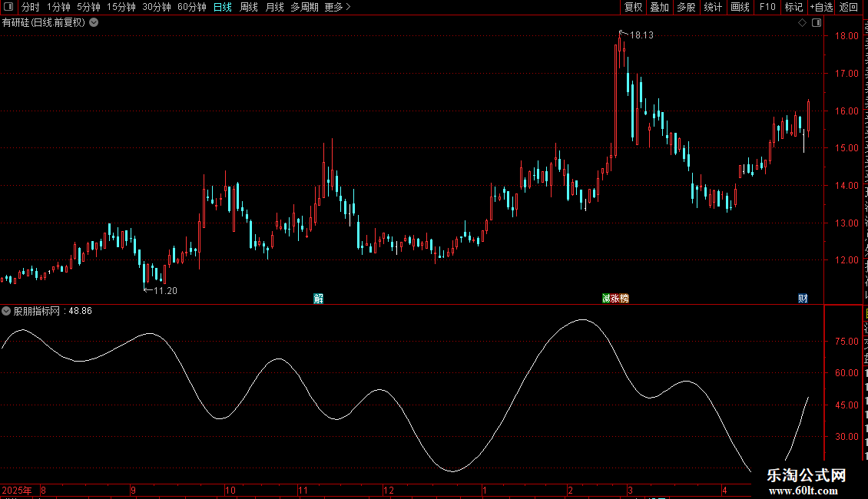Screen dimensions: 868x499
Task: Open the 画线 drawing tools
Action: pos(740,7)
